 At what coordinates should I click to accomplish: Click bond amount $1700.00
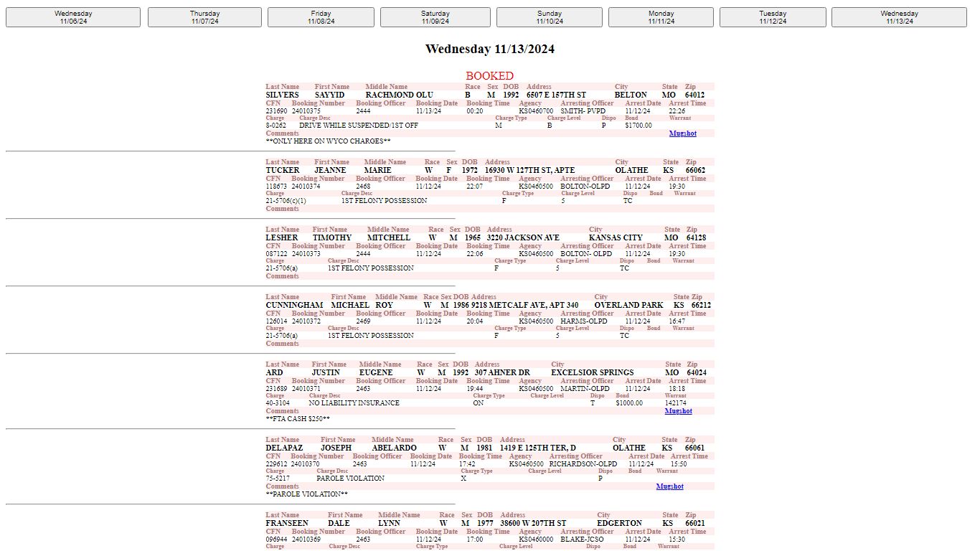pyautogui.click(x=639, y=126)
